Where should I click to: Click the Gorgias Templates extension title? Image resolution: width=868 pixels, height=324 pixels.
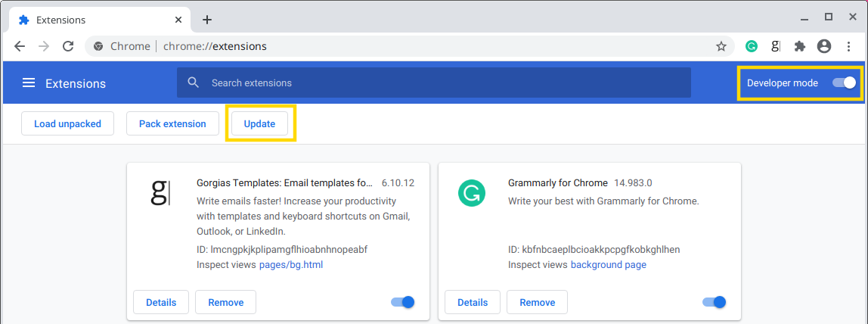[x=285, y=182]
